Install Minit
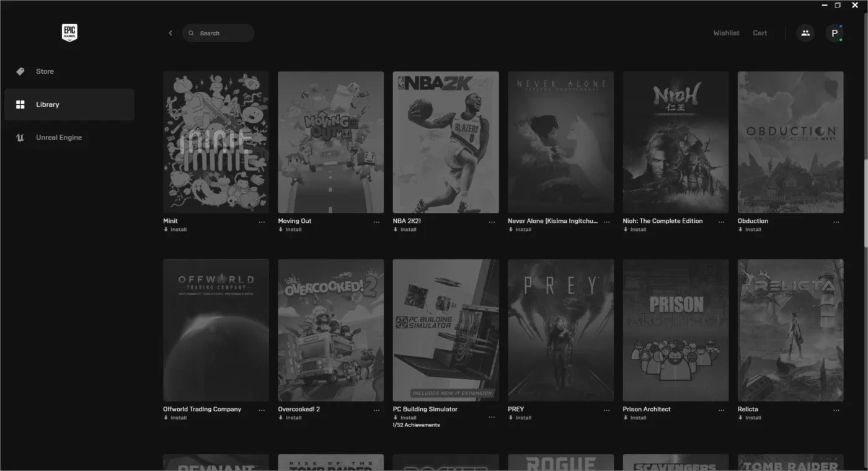868x471 pixels. 175,230
